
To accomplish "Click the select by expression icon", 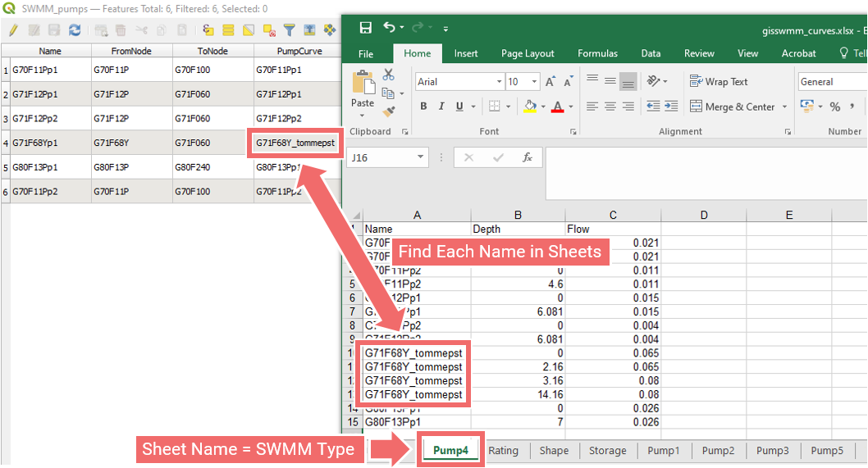I will 208,30.
